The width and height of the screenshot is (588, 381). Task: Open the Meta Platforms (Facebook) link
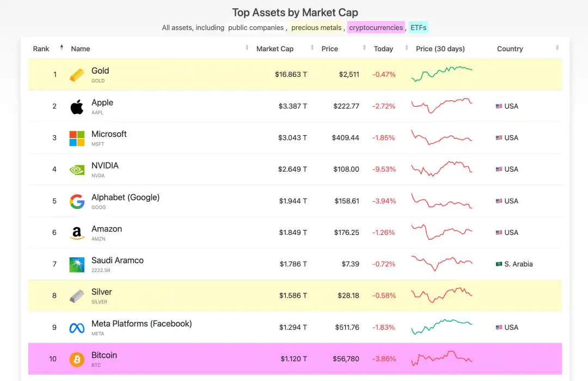click(142, 324)
